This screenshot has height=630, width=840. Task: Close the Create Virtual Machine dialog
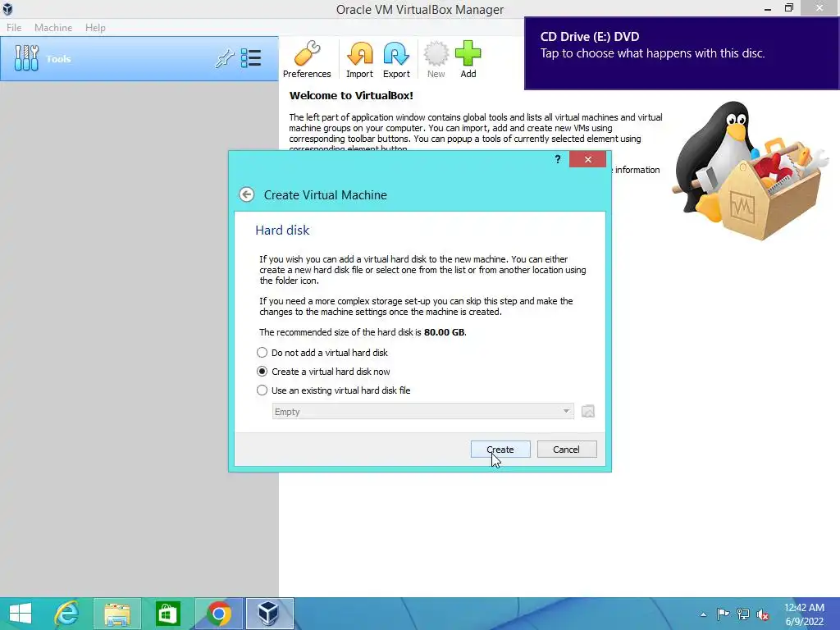coord(587,159)
